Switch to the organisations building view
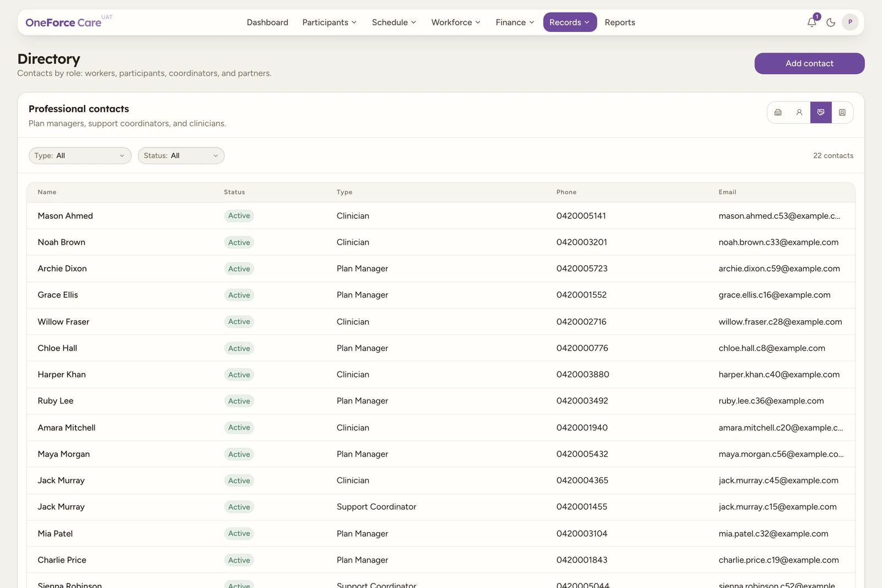882x588 pixels. pos(778,112)
